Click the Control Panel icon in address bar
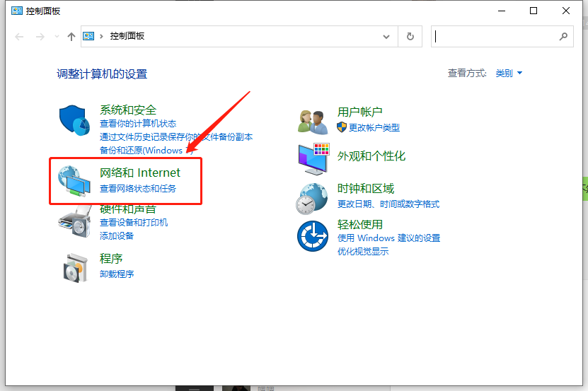The width and height of the screenshot is (588, 391). pyautogui.click(x=88, y=36)
